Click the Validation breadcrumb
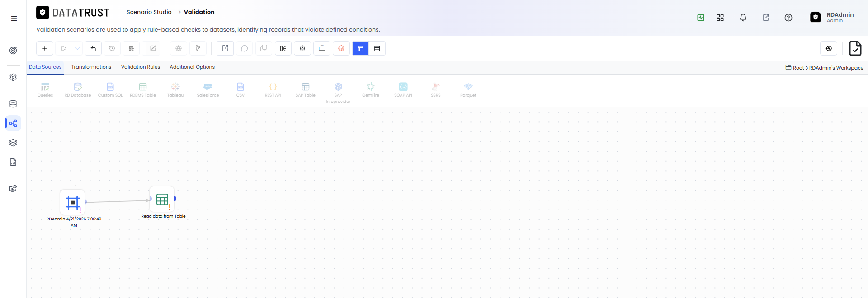Screen dimensions: 868x298 click(199, 12)
